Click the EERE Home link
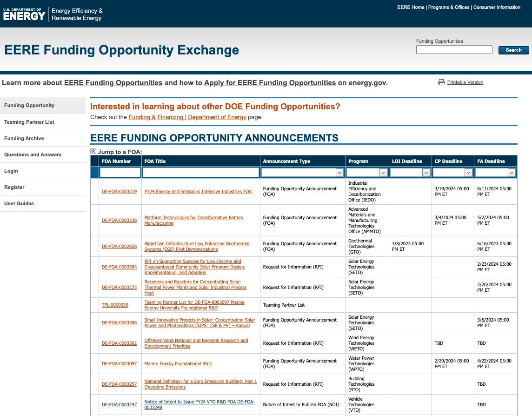This screenshot has height=416, width=532. tap(411, 7)
